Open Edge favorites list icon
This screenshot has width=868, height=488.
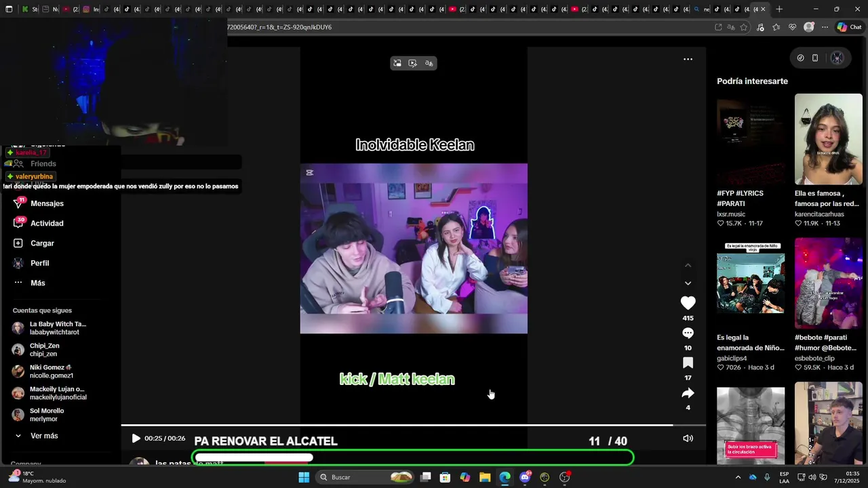[x=776, y=27]
